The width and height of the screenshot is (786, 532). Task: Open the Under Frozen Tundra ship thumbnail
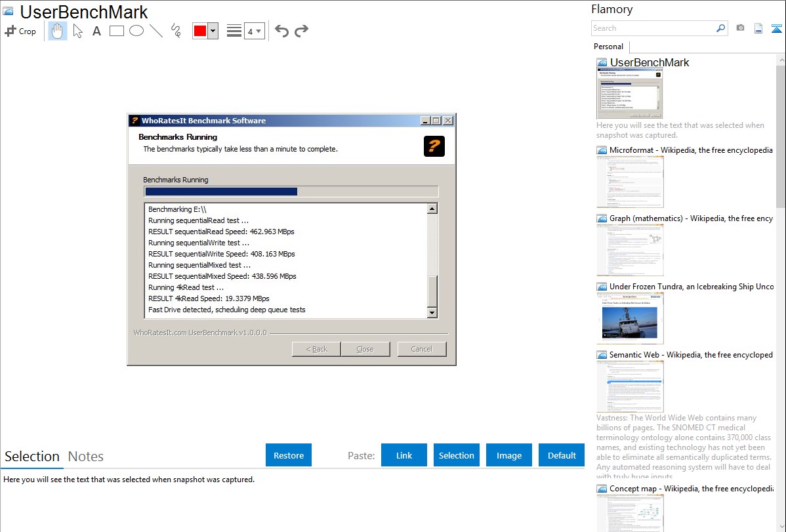pyautogui.click(x=630, y=318)
